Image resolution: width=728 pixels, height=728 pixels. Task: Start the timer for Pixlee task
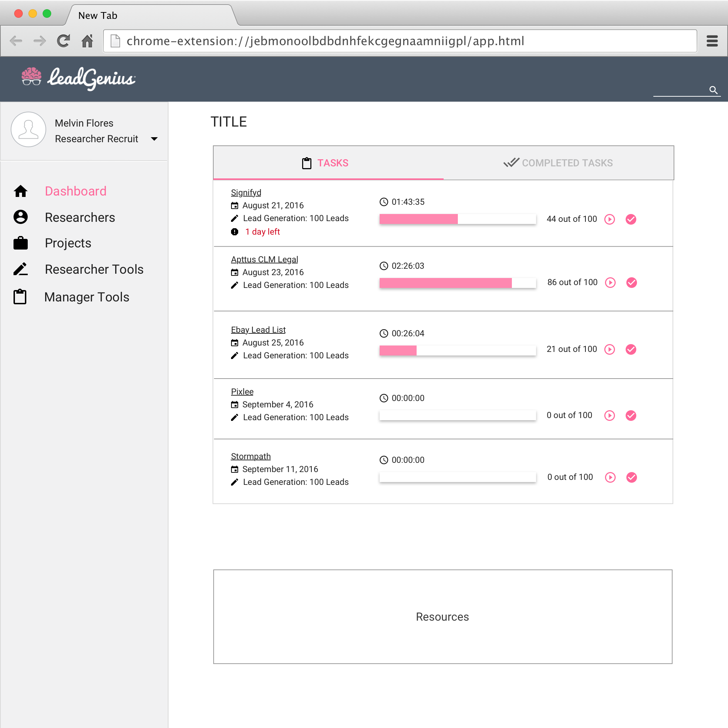pos(609,415)
